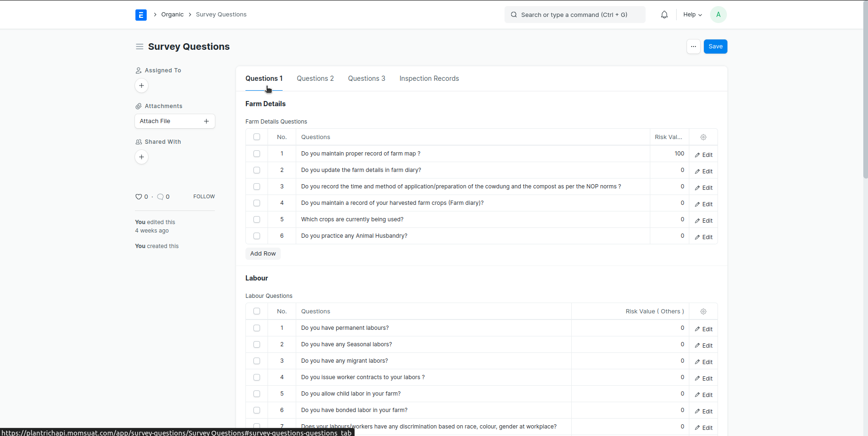This screenshot has width=868, height=436.
Task: Open Farm Details table settings gear
Action: [x=703, y=137]
